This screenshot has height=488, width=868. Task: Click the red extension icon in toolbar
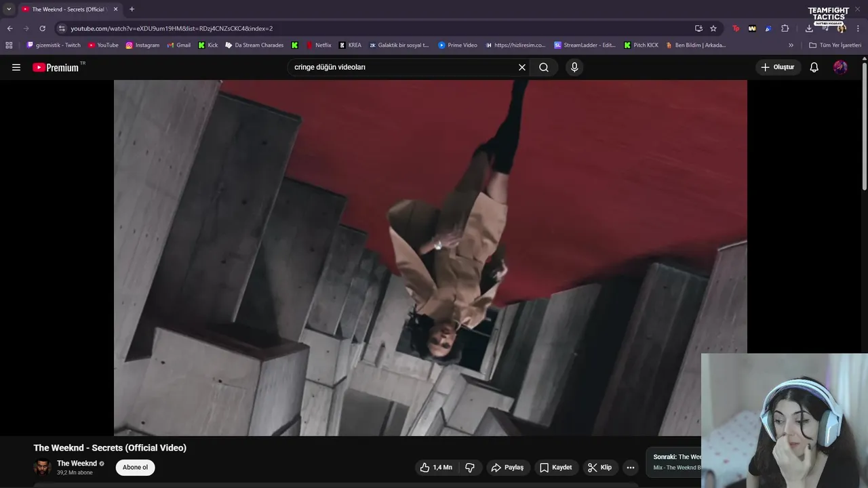coord(736,28)
